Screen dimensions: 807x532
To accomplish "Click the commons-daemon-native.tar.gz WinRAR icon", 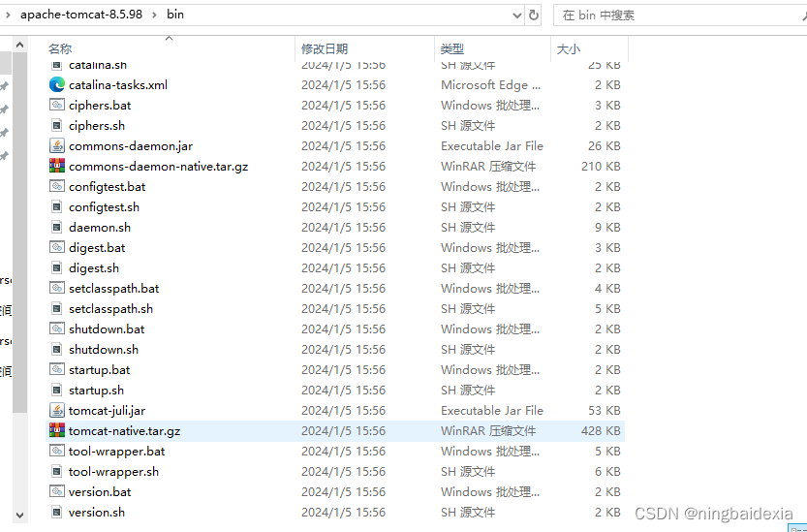I will [56, 166].
